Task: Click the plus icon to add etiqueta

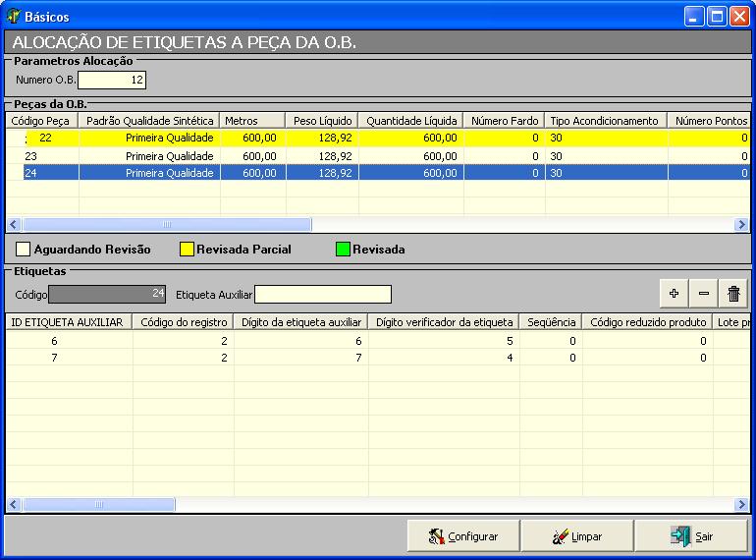Action: coord(674,293)
